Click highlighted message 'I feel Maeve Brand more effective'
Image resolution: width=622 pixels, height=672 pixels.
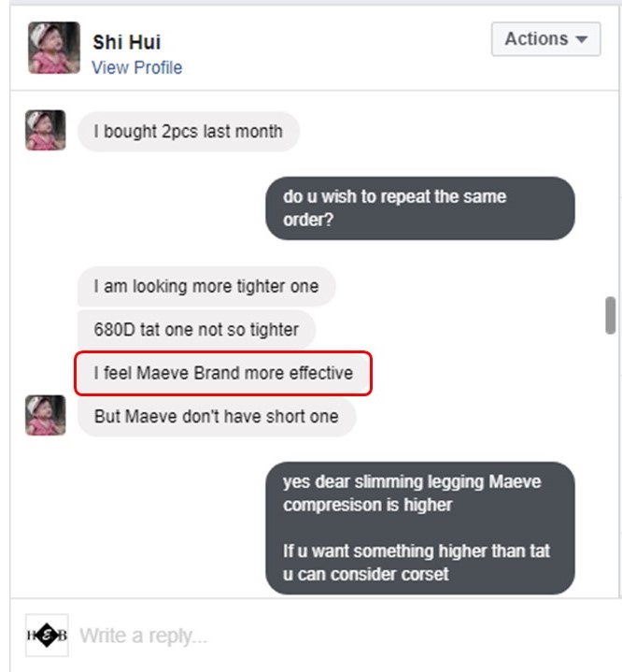(223, 373)
